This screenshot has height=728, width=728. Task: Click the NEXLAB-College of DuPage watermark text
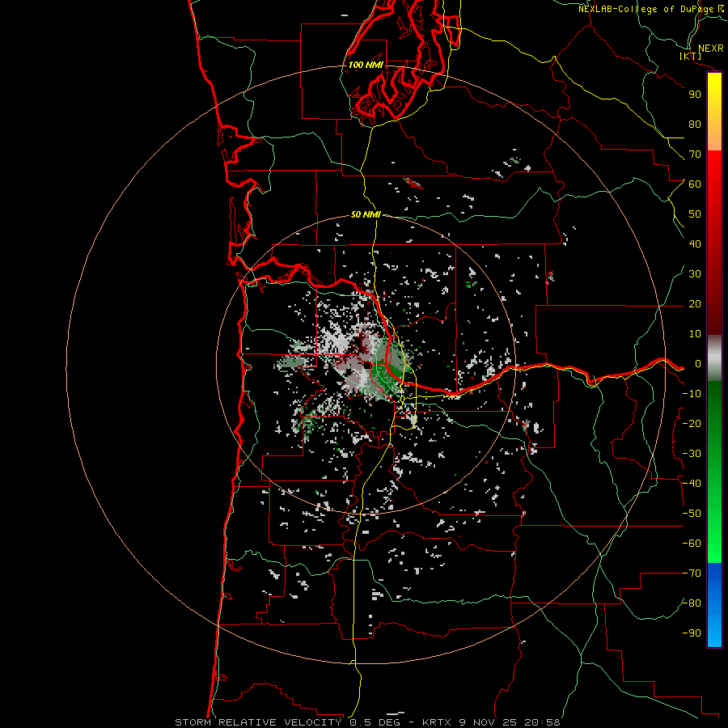651,9
